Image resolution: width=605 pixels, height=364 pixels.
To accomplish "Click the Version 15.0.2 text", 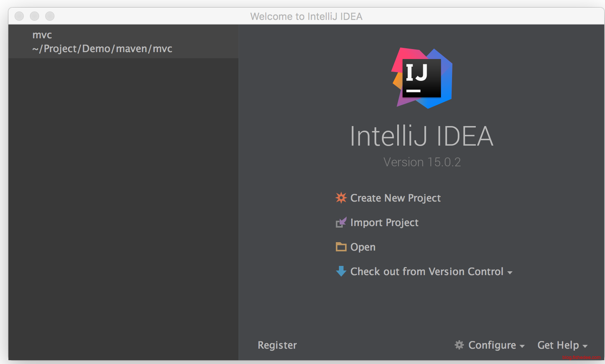I will 422,162.
